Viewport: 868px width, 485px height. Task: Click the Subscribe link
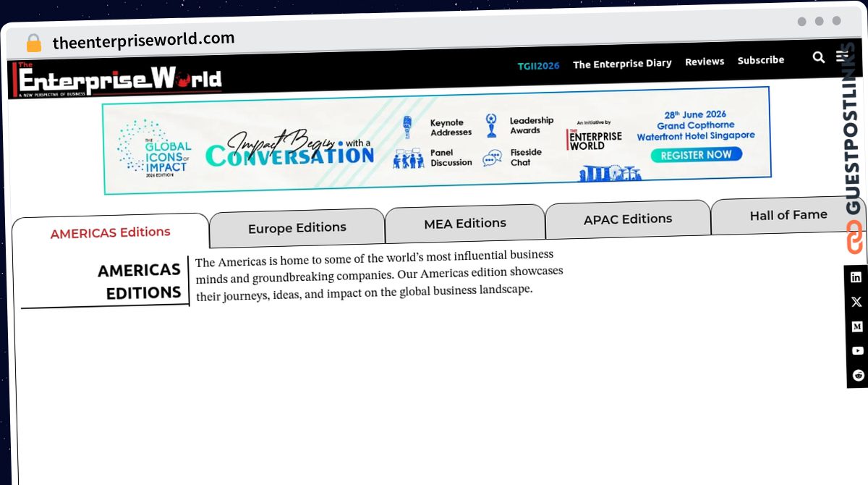[x=761, y=60]
